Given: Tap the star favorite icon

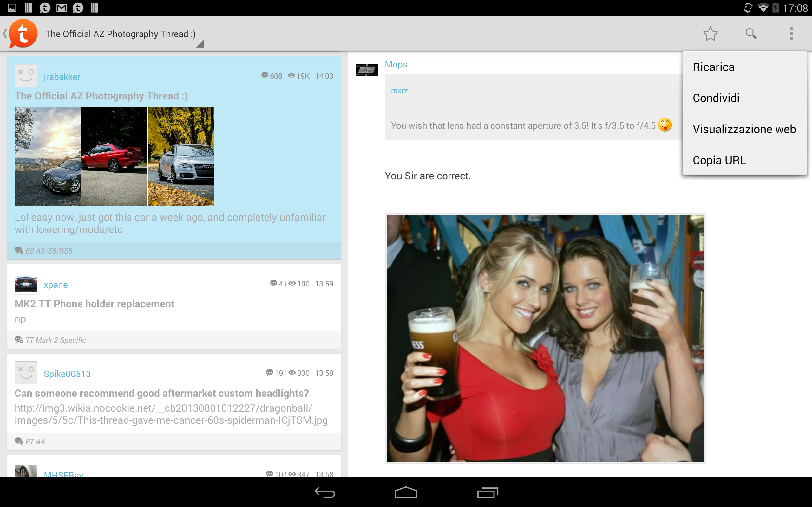Looking at the screenshot, I should tap(710, 34).
